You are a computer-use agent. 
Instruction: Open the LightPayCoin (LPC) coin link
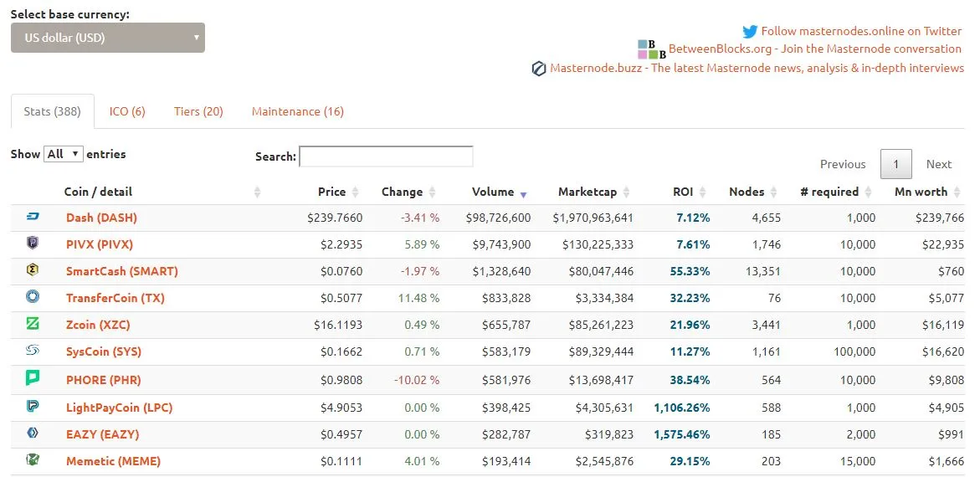(x=120, y=408)
